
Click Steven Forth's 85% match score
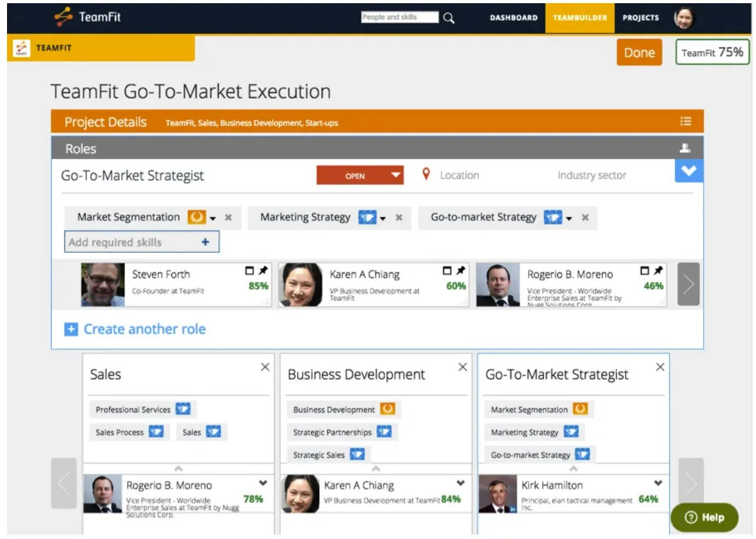tap(259, 286)
